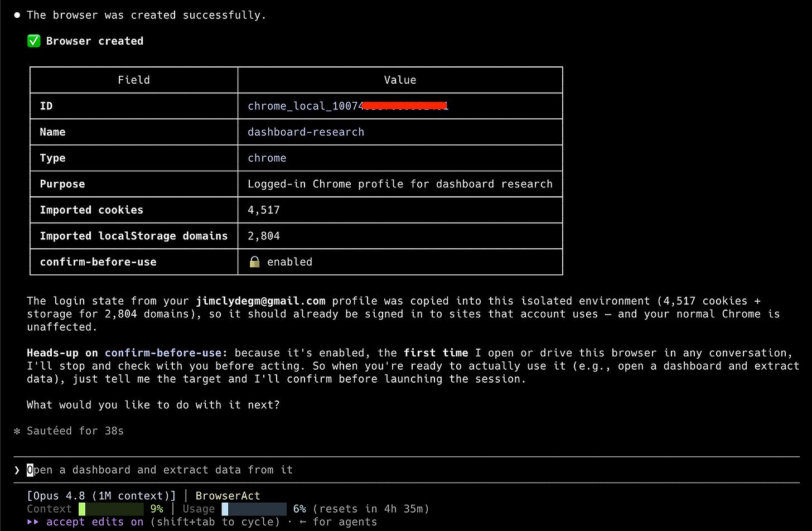Screen dimensions: 812x531
Task: Click '(shift+tab to cycle)' hint
Action: click(215, 522)
